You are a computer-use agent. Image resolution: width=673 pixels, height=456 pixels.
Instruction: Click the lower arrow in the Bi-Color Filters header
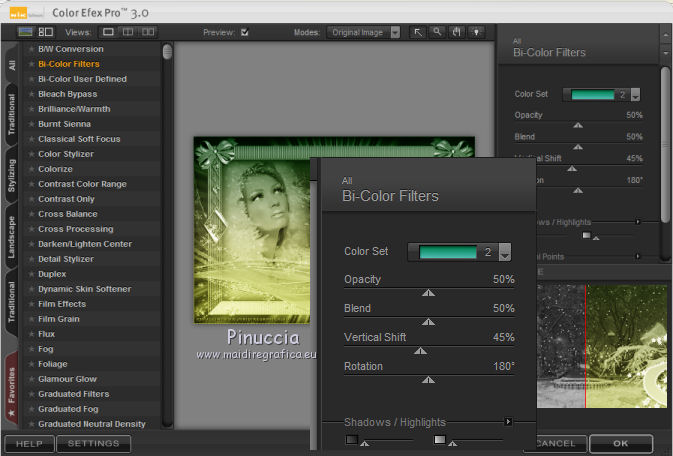[x=666, y=53]
